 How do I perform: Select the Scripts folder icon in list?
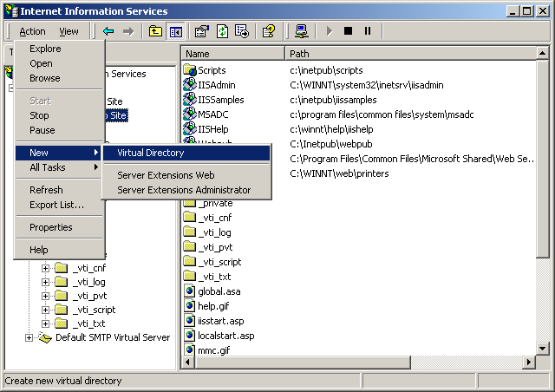(x=190, y=70)
